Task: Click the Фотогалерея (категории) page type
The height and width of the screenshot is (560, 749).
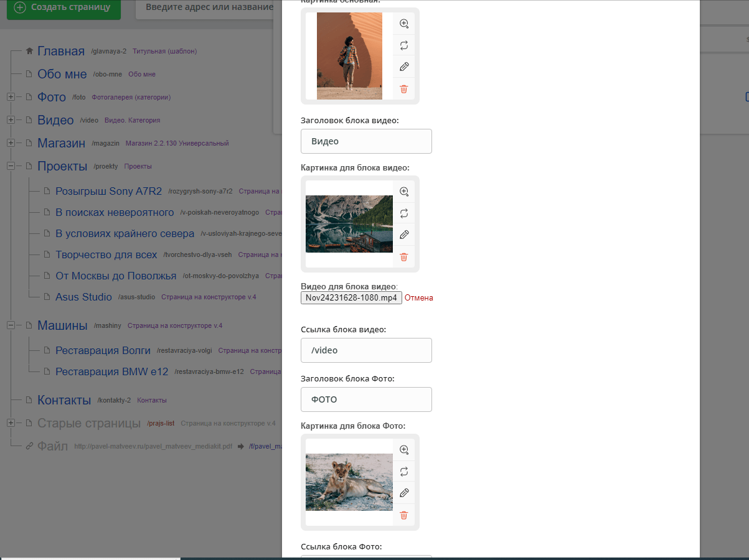Action: point(131,97)
